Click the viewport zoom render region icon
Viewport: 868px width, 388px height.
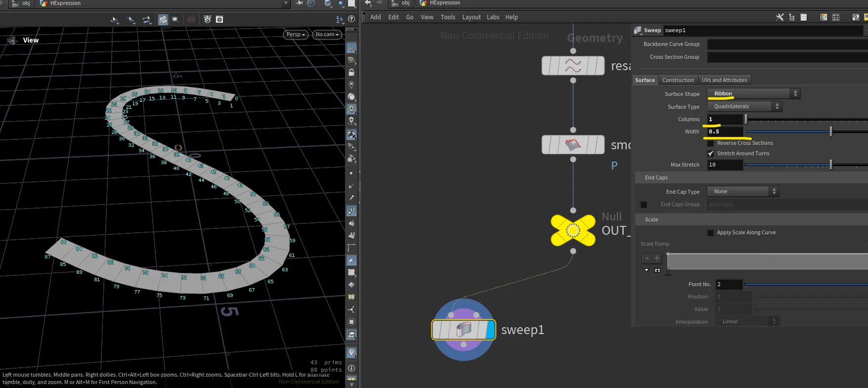[175, 19]
